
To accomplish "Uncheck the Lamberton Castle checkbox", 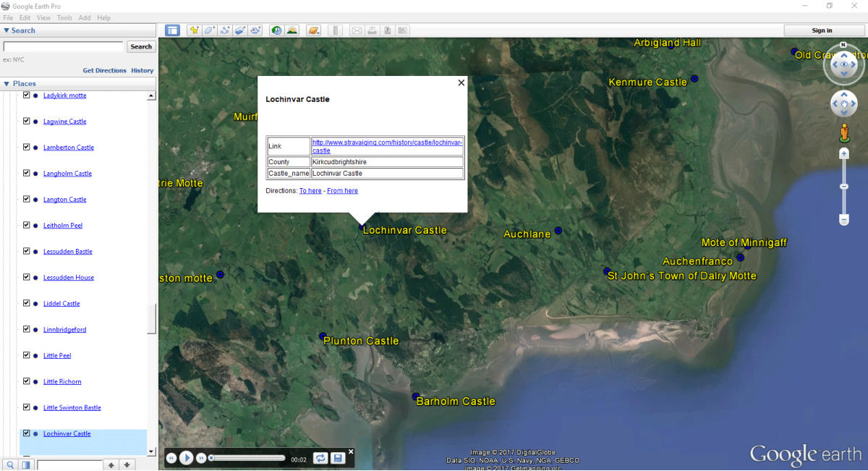I will coord(27,147).
